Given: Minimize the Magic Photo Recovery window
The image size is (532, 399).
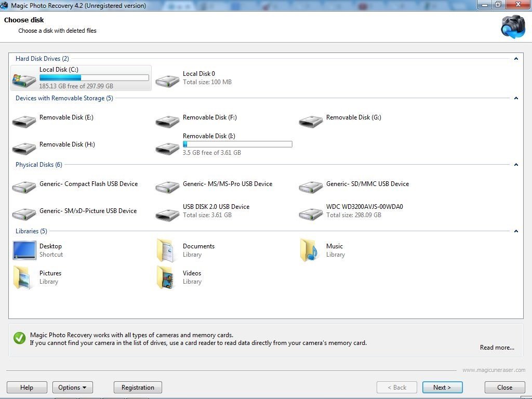Looking at the screenshot, I should point(485,5).
